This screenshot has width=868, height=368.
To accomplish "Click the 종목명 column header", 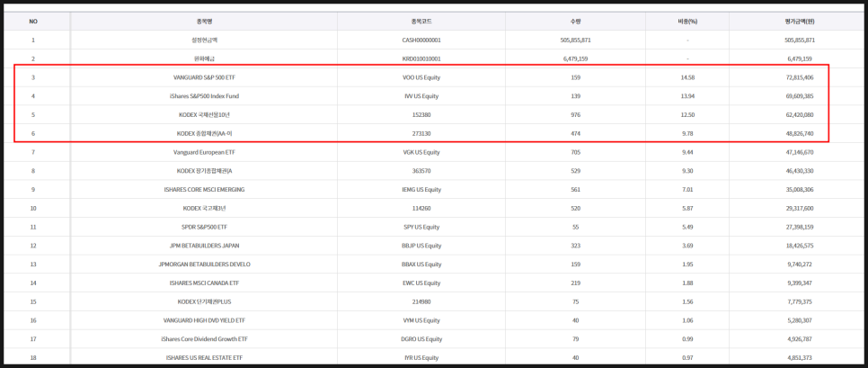I will tap(204, 22).
